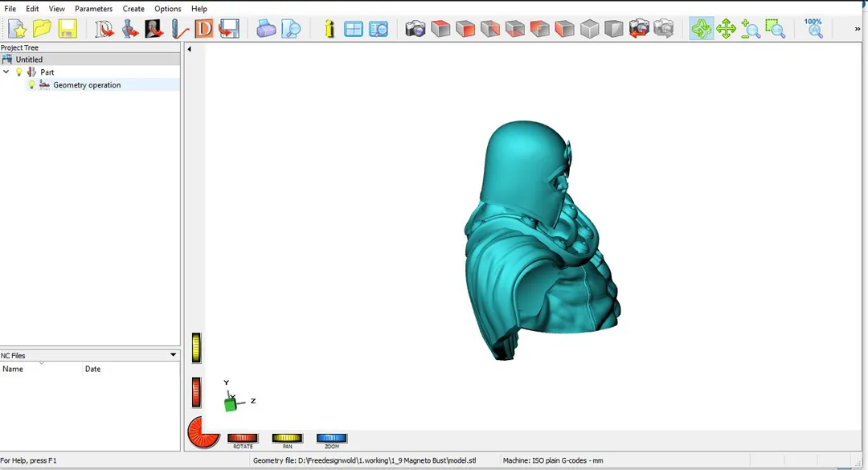Print using the printer icon
This screenshot has width=868, height=470.
pyautogui.click(x=266, y=29)
